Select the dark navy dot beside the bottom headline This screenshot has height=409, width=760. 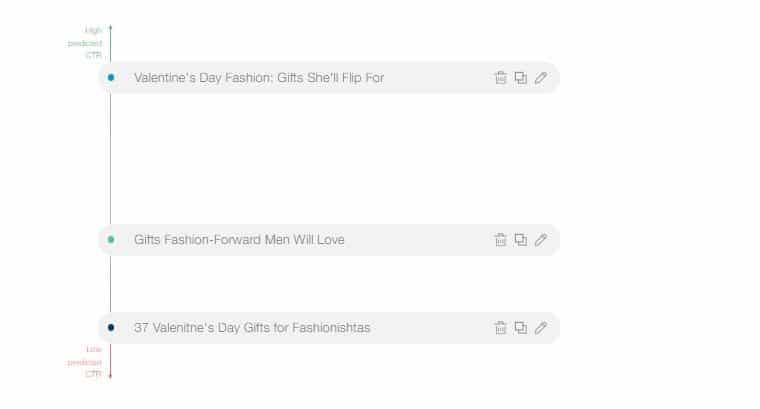(x=111, y=328)
